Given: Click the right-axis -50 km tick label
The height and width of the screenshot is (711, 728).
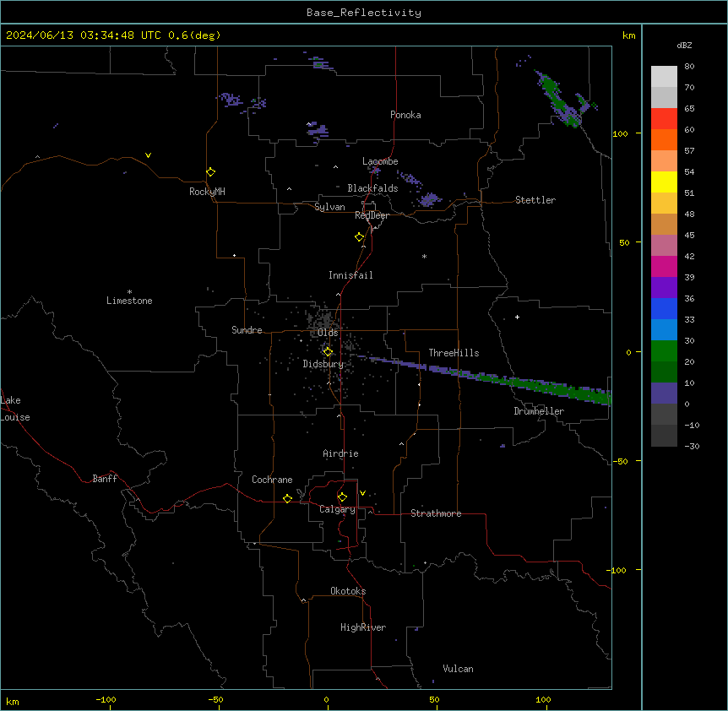Looking at the screenshot, I should pos(620,461).
